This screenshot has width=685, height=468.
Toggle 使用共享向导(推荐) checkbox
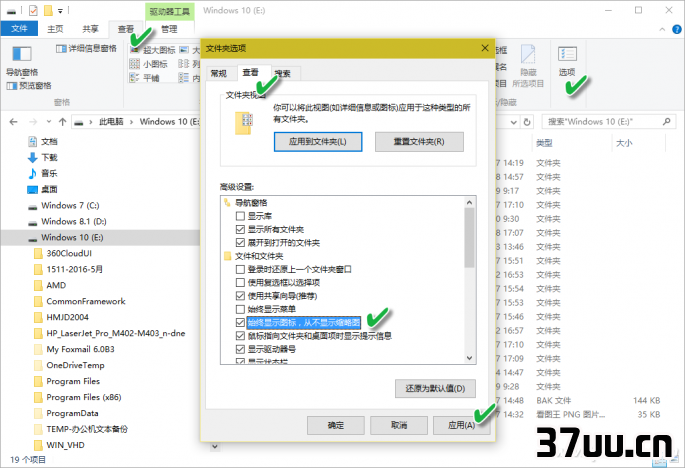240,296
